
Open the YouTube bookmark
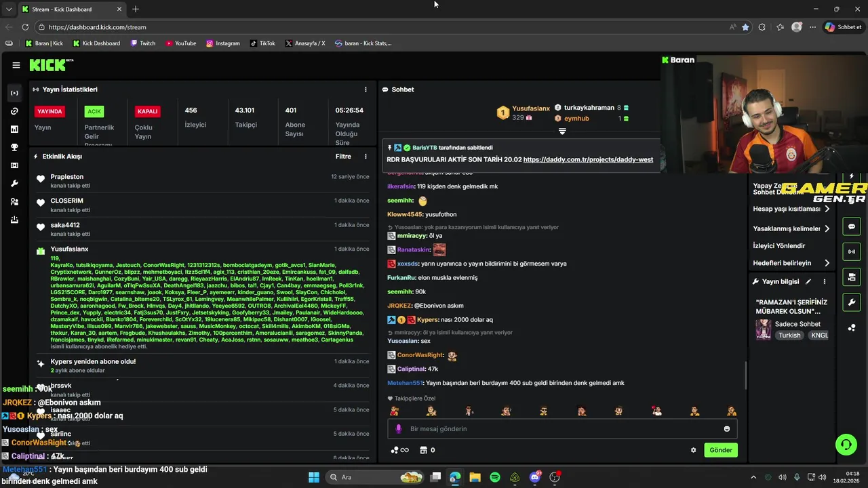click(180, 43)
